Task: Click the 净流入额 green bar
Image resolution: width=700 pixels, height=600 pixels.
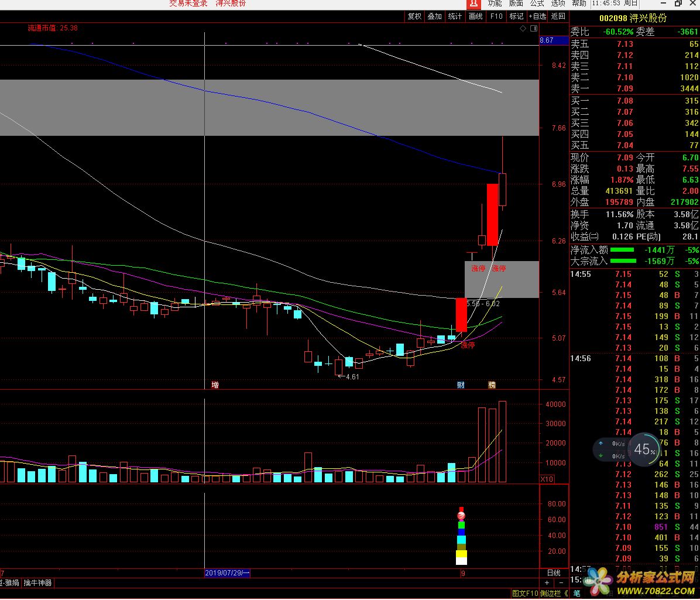Action: tap(622, 250)
